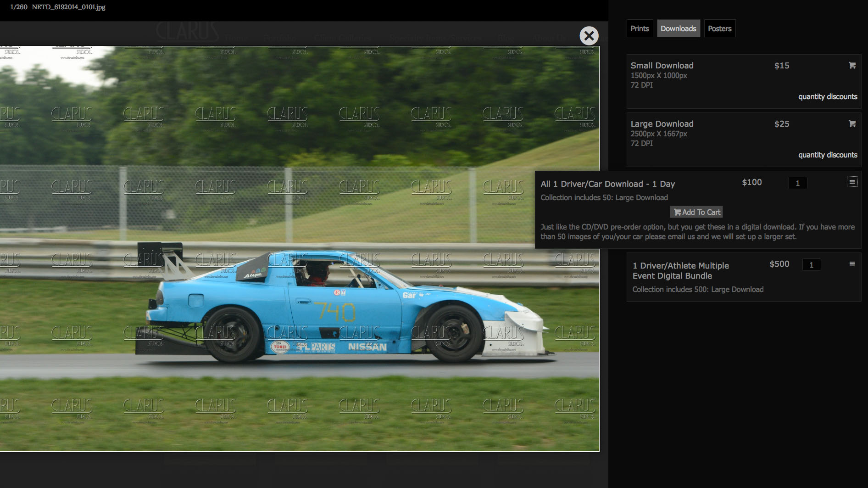Close the photo lightbox with the X button
The image size is (868, 488).
[589, 36]
